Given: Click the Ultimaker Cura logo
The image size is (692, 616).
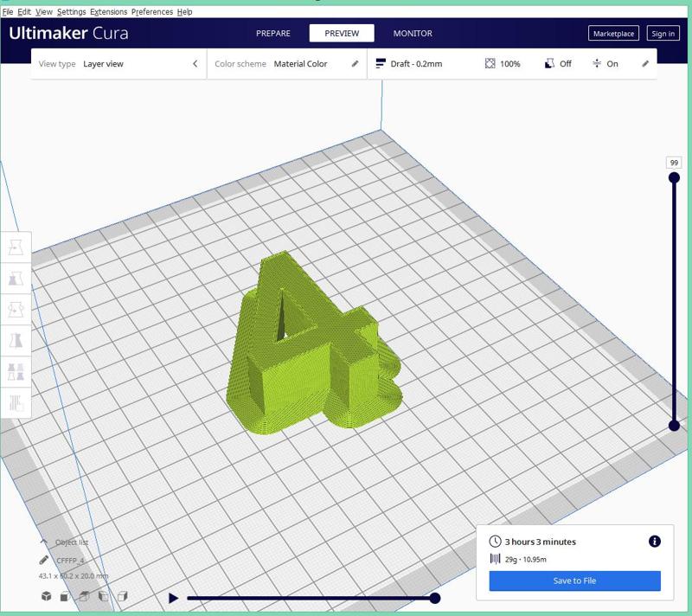Looking at the screenshot, I should click(68, 33).
